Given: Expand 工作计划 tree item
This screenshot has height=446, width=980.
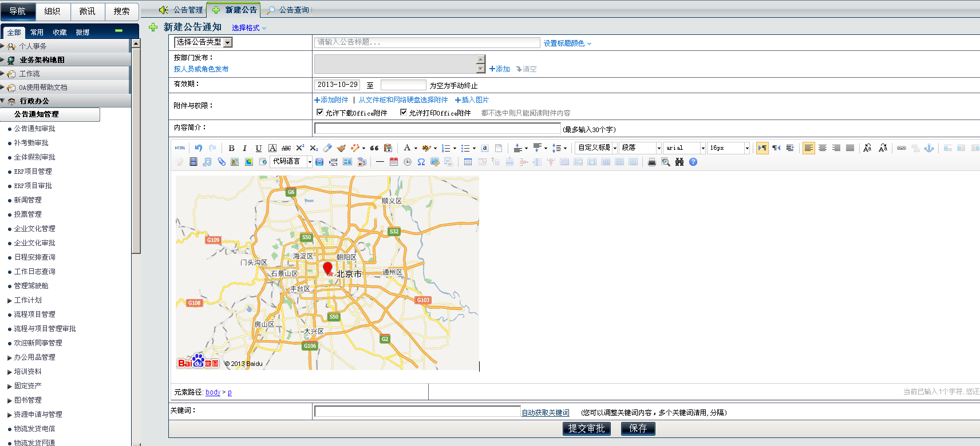Looking at the screenshot, I should point(10,300).
